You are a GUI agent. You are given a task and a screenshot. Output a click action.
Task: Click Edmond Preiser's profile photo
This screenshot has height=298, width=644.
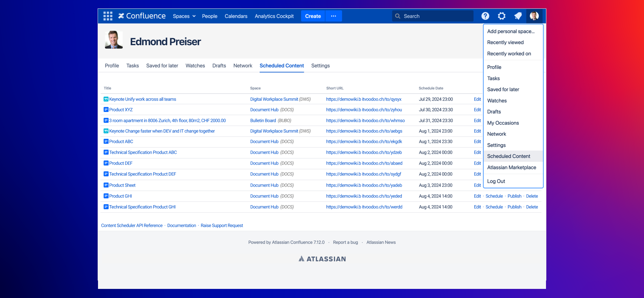[114, 40]
